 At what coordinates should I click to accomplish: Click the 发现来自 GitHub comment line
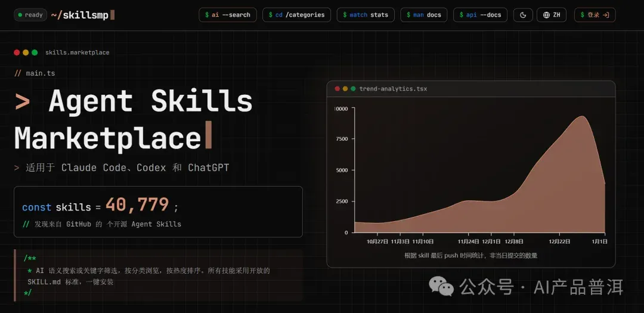coord(102,224)
